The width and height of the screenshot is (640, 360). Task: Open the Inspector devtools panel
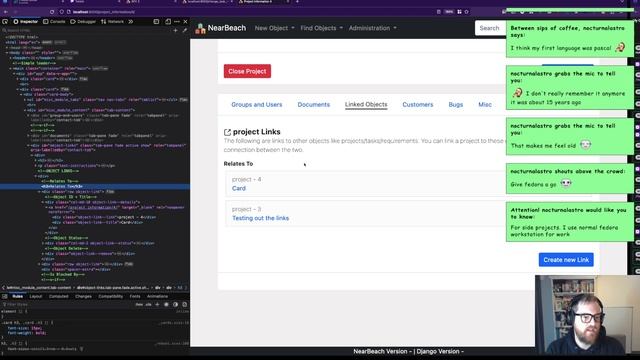tap(25, 22)
